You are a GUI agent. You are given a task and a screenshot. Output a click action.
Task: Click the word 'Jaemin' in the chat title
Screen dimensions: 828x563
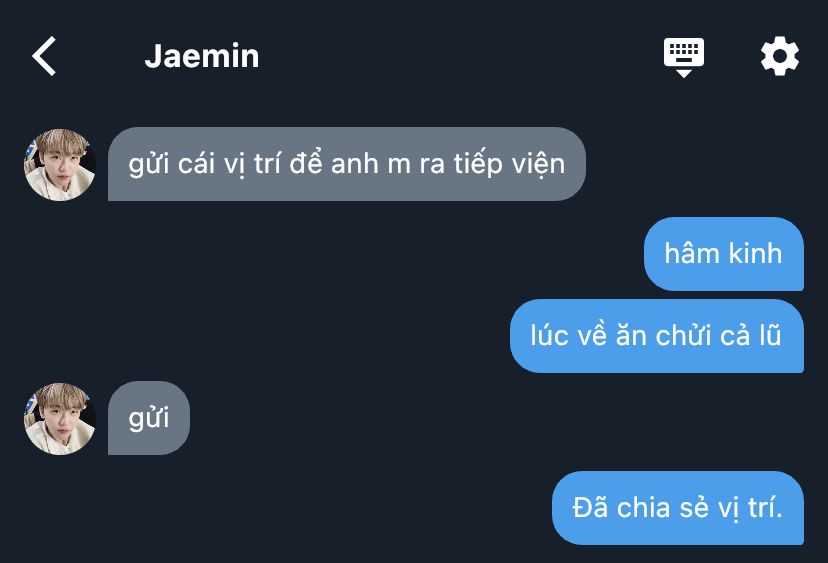(202, 56)
